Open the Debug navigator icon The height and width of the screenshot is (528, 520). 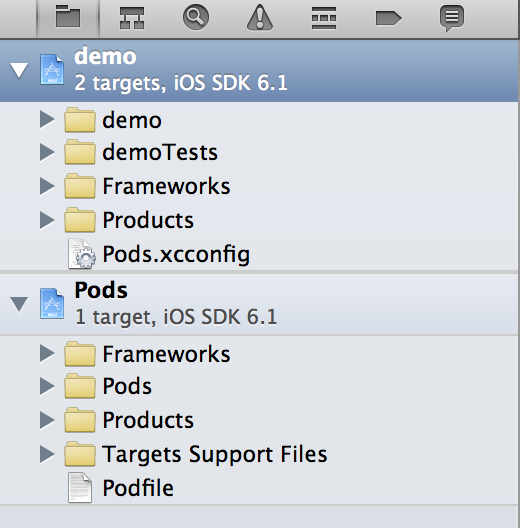pyautogui.click(x=324, y=18)
